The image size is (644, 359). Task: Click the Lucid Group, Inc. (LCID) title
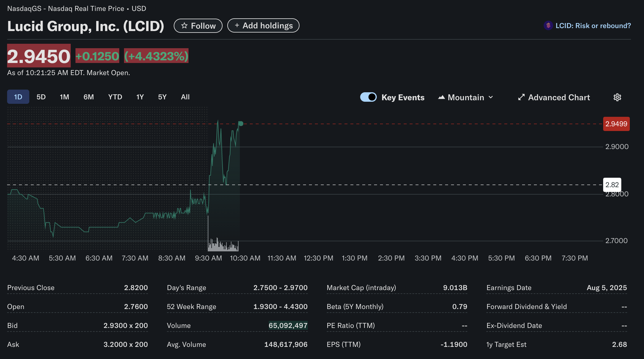point(86,26)
